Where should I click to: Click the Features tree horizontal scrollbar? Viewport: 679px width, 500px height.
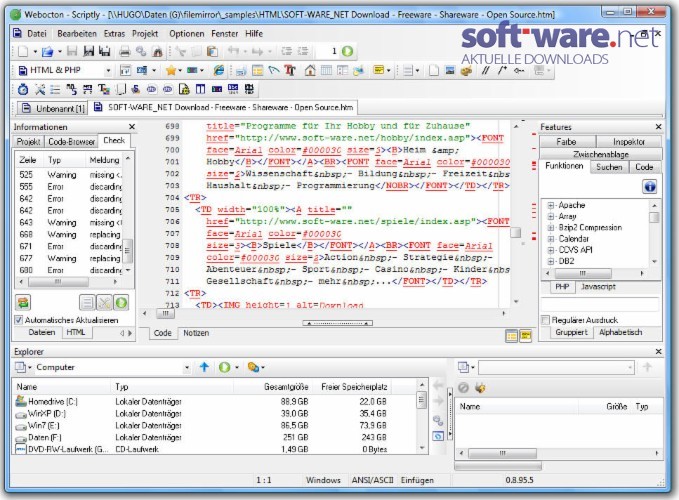click(x=583, y=274)
